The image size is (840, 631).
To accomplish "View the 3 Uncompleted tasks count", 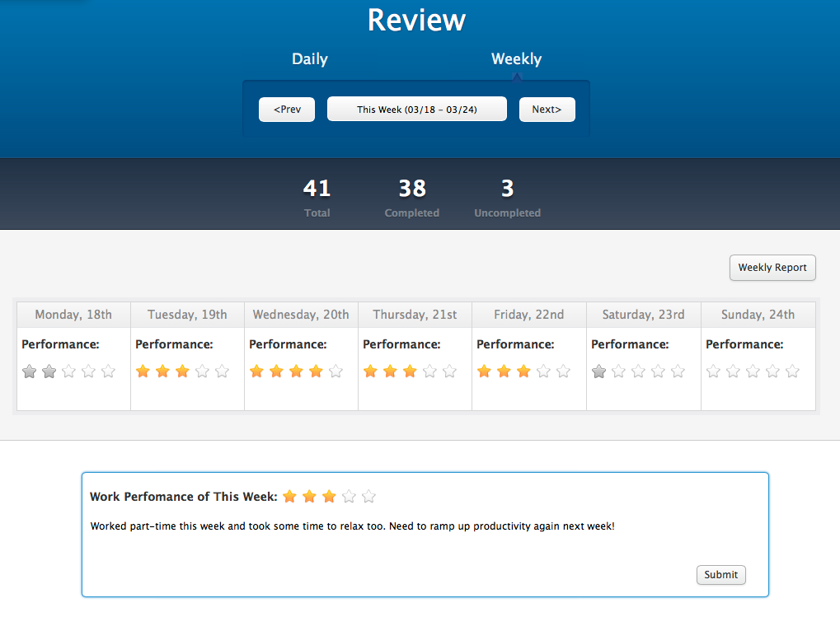I will pyautogui.click(x=507, y=198).
